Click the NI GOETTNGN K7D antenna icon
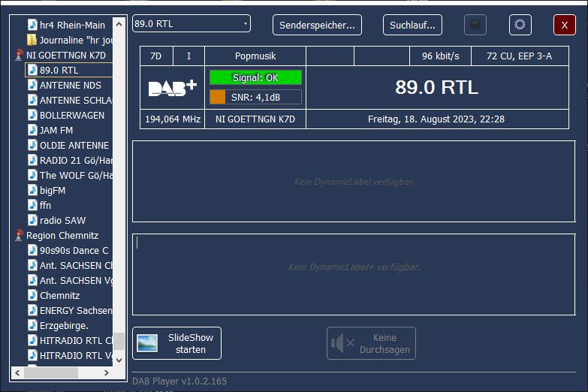Screen dimensions: 588x392 pyautogui.click(x=20, y=56)
